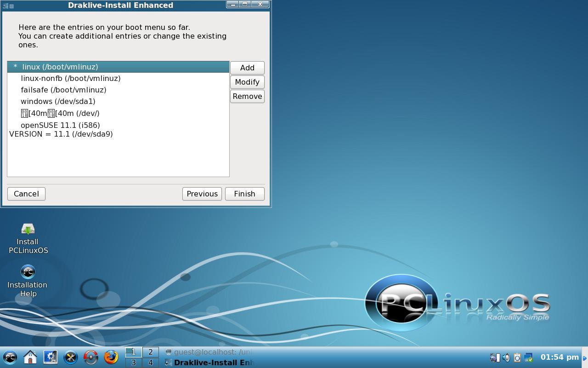Switch to virtual desktop 3
The width and height of the screenshot is (588, 368).
click(134, 362)
